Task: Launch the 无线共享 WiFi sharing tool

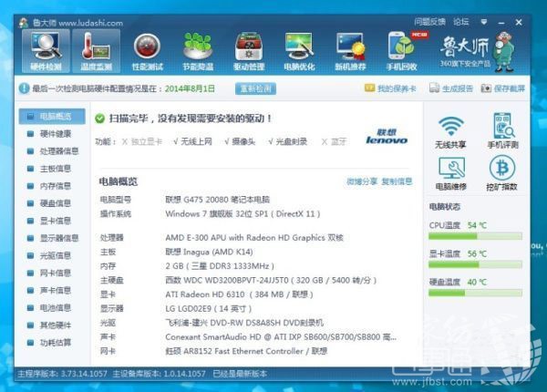Action: click(450, 132)
